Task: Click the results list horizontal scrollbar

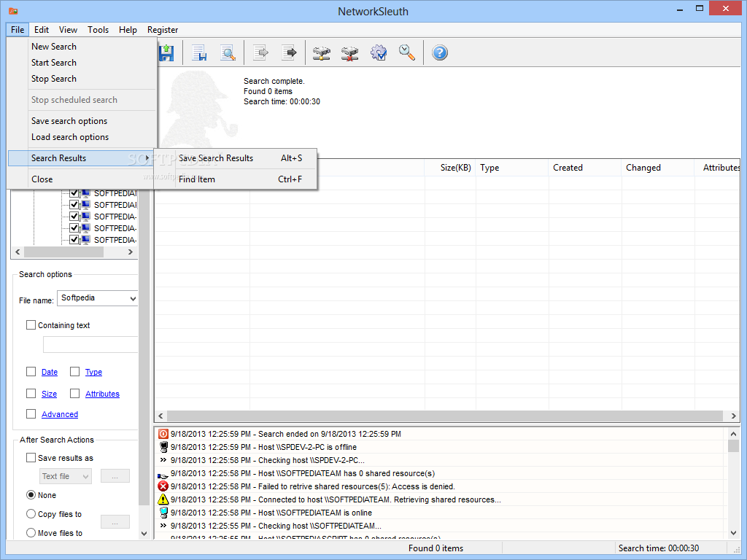Action: click(446, 416)
